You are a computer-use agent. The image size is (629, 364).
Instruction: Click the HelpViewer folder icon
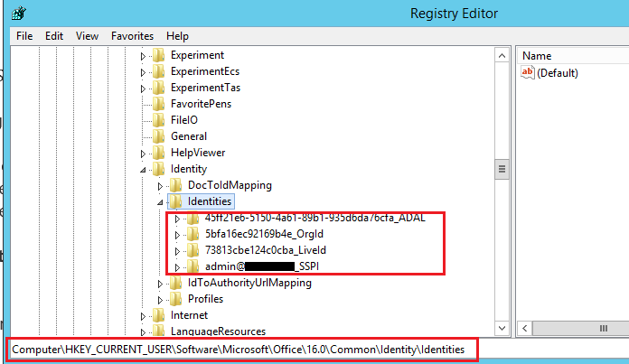[x=159, y=153]
